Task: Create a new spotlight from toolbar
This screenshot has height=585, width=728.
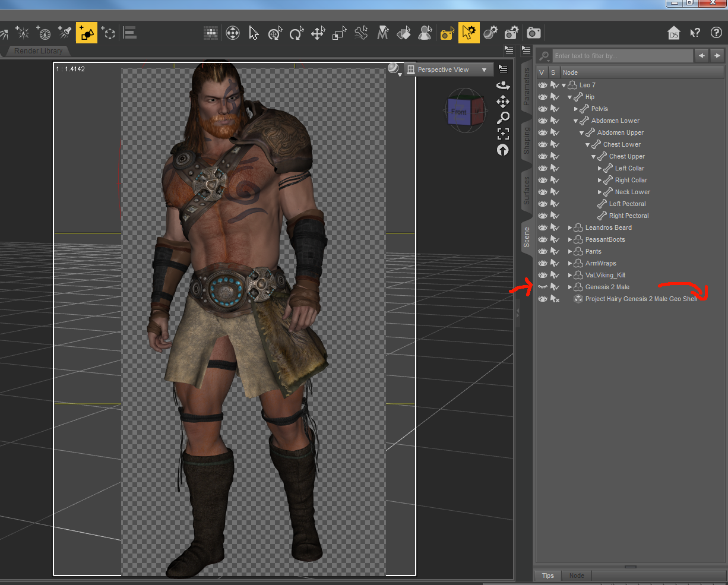Action: 65,33
